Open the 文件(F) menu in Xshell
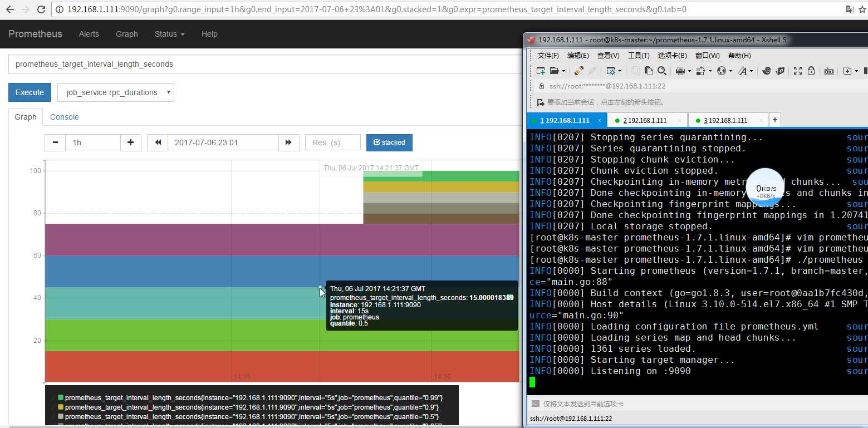The height and width of the screenshot is (428, 868). pos(548,56)
